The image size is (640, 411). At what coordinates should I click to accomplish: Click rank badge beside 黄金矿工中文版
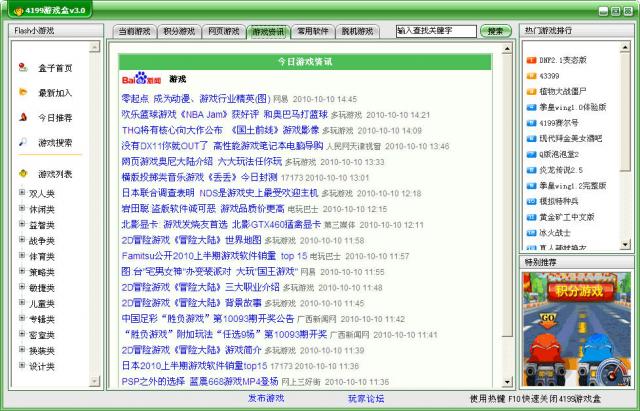tap(531, 217)
